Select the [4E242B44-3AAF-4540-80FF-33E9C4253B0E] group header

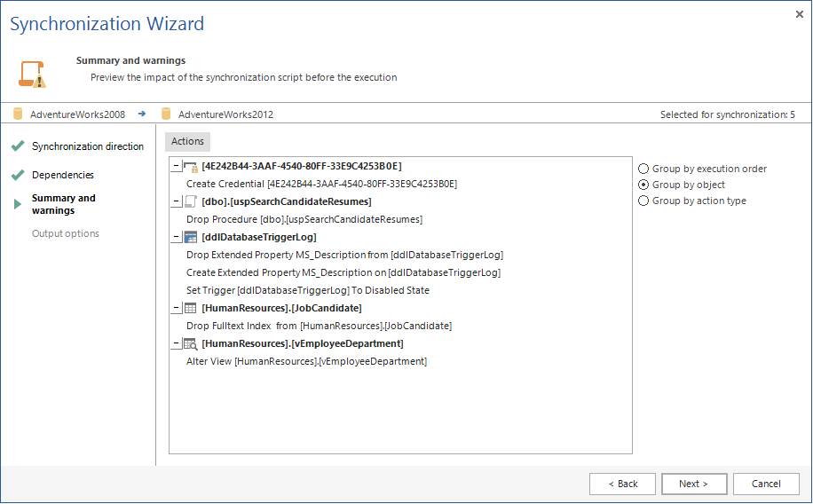coord(302,167)
